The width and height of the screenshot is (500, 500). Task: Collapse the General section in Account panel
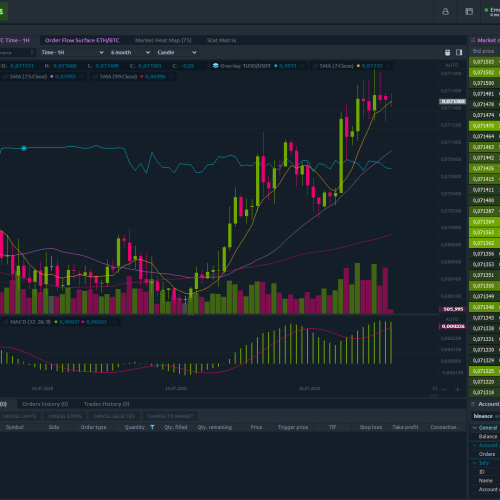pyautogui.click(x=475, y=428)
